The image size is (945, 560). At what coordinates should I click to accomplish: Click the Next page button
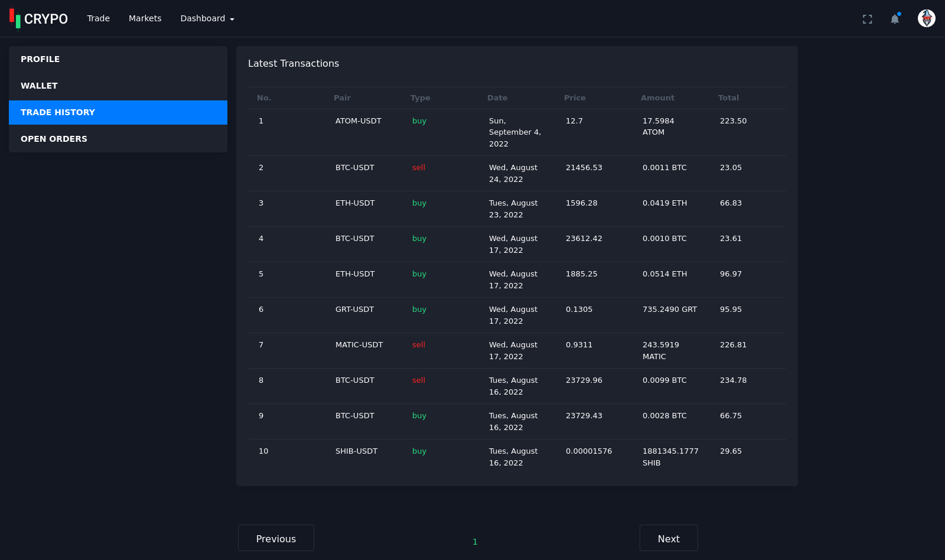pos(669,538)
